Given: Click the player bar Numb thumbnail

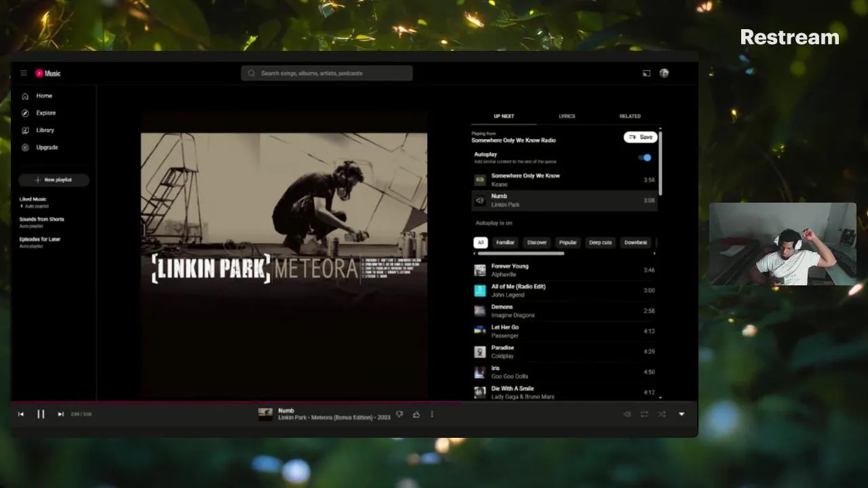Looking at the screenshot, I should pyautogui.click(x=265, y=414).
